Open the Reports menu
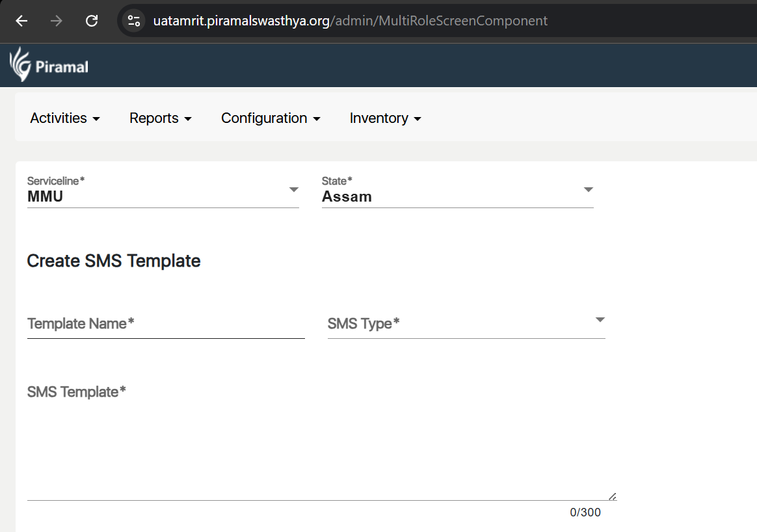Image resolution: width=757 pixels, height=532 pixels. tap(161, 118)
